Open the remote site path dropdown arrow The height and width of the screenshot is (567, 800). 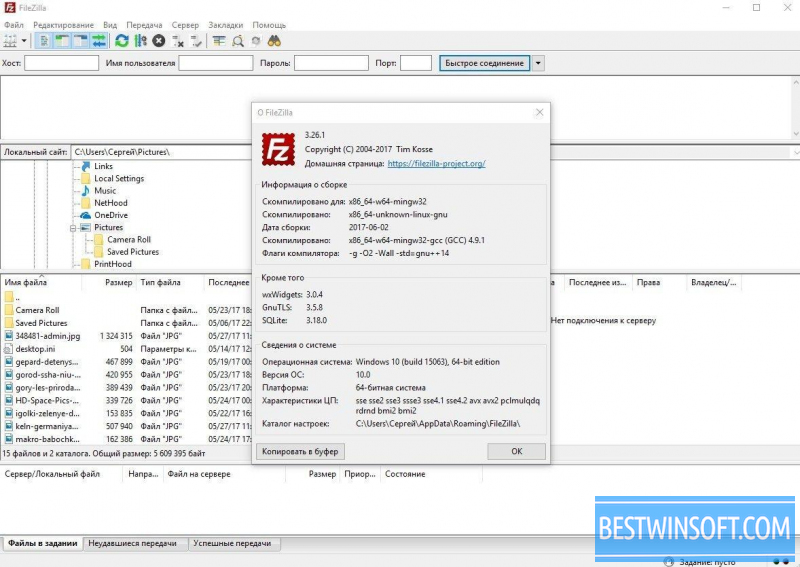795,152
